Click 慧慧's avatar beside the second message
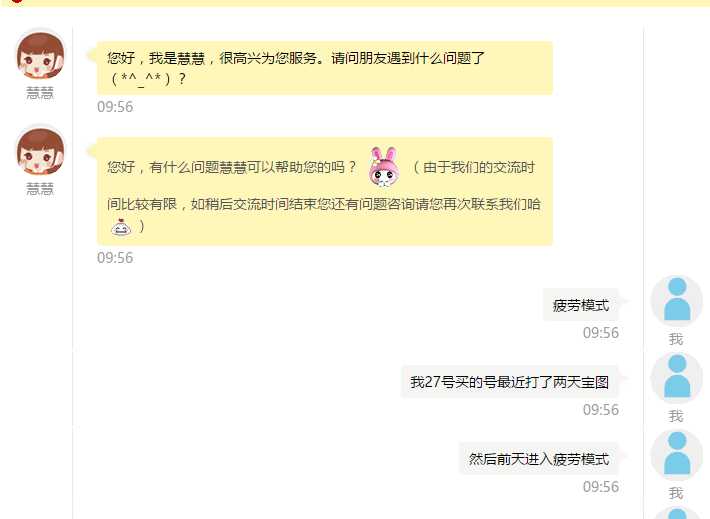 [x=40, y=151]
